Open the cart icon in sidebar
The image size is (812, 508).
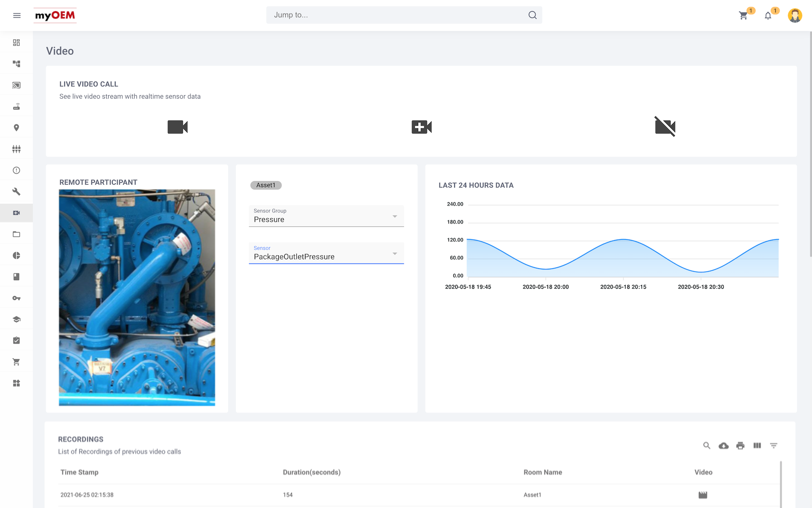click(x=16, y=362)
